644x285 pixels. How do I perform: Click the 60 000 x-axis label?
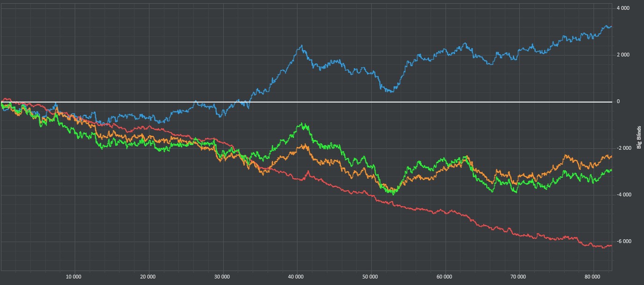pos(445,276)
